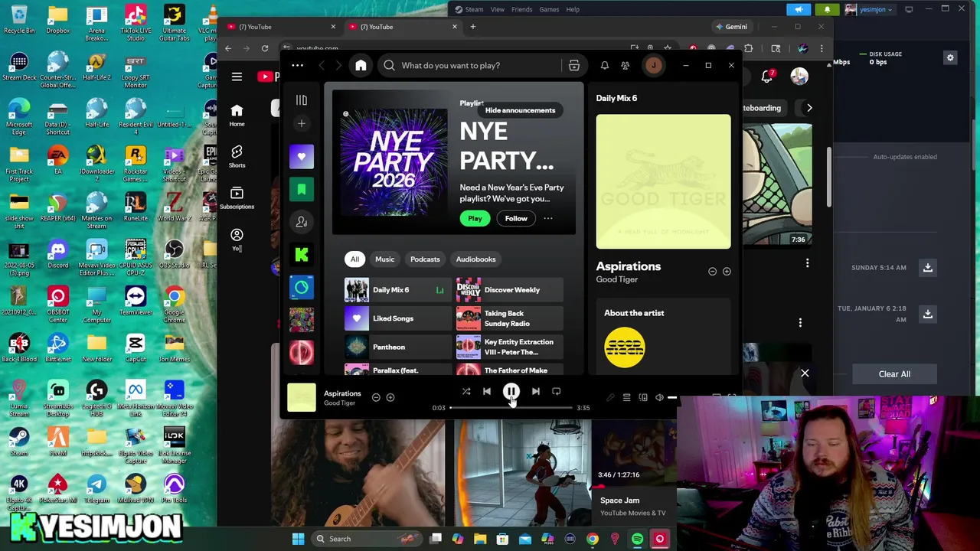Collapse Your Library sidebar icon
980x551 pixels.
click(x=302, y=100)
